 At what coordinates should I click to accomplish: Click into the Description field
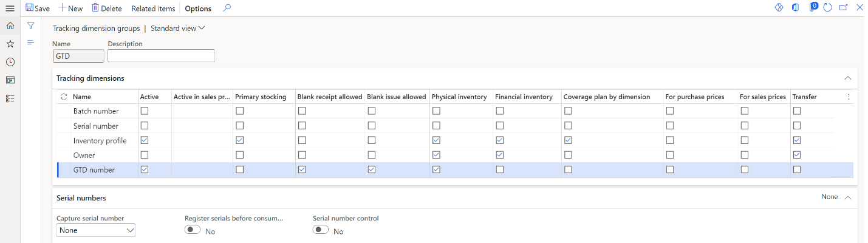(x=161, y=56)
